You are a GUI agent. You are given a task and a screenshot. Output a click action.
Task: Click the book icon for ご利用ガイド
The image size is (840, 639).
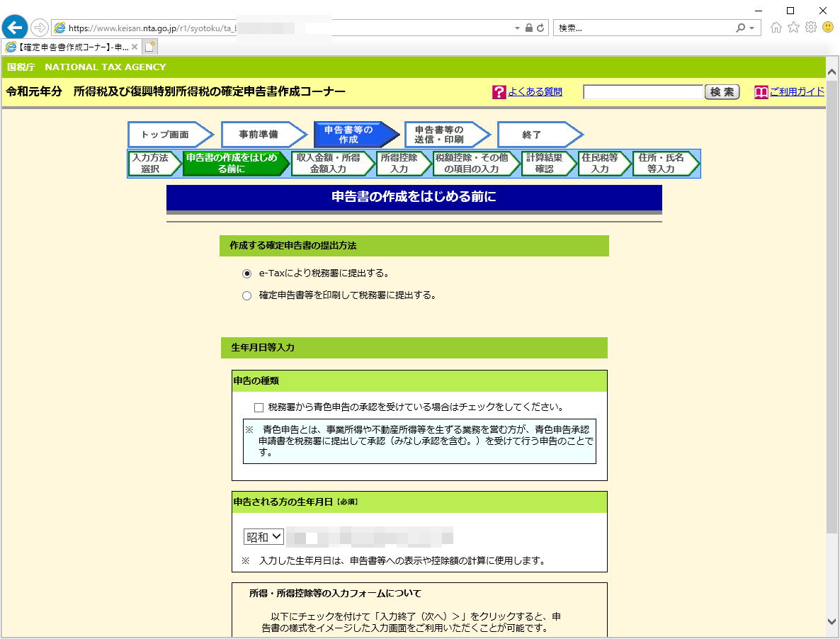click(x=761, y=92)
